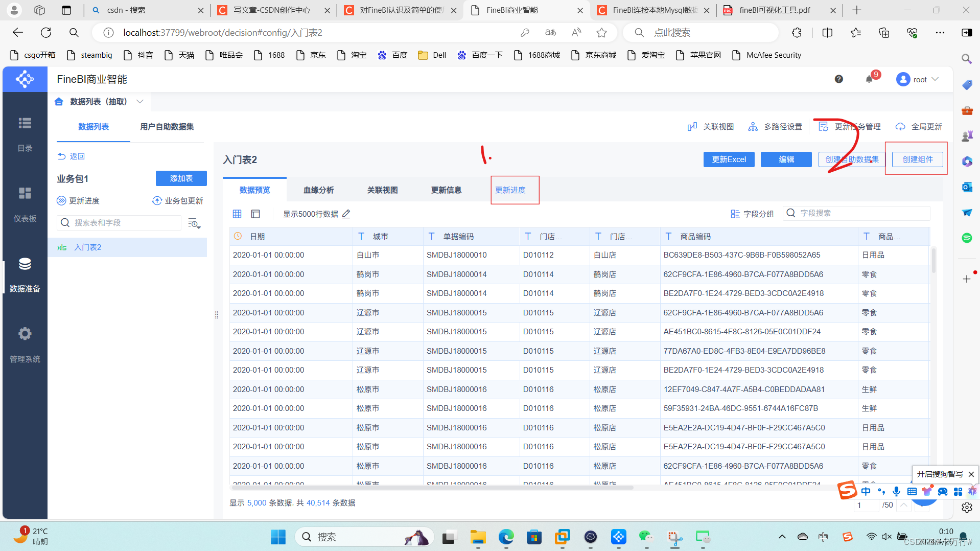The image size is (980, 551).
Task: Click the root user avatar icon
Action: pos(903,79)
